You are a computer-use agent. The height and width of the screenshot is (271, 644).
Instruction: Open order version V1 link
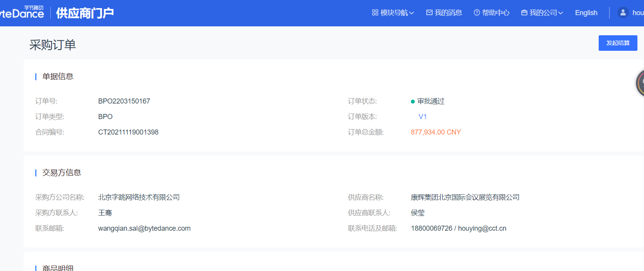click(422, 117)
